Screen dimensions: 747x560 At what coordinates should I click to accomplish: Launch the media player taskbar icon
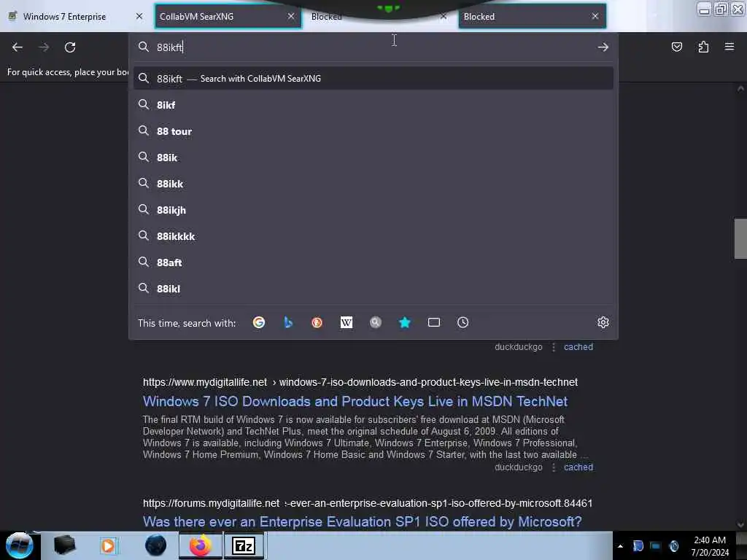tap(108, 545)
